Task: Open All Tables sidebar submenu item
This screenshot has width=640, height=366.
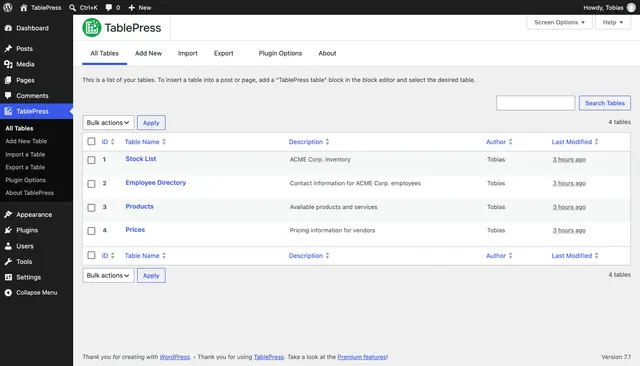Action: point(20,128)
